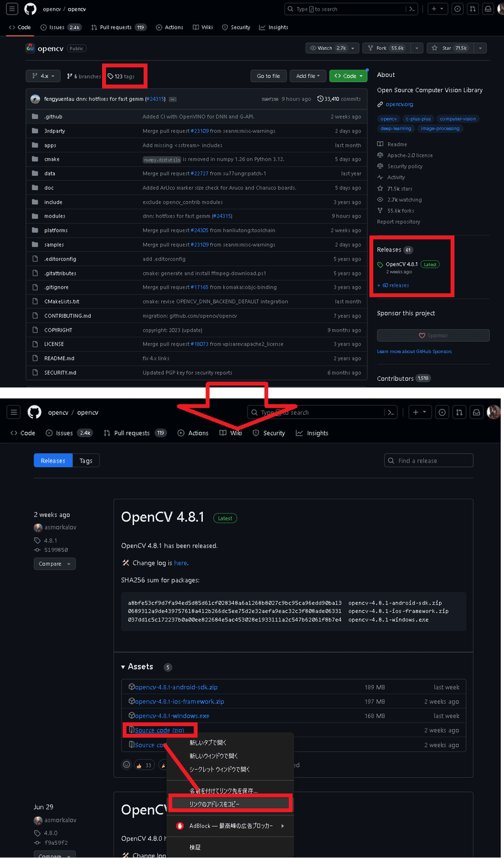Click the tag icon next to 4.8.1
The image size is (504, 858).
[38, 540]
